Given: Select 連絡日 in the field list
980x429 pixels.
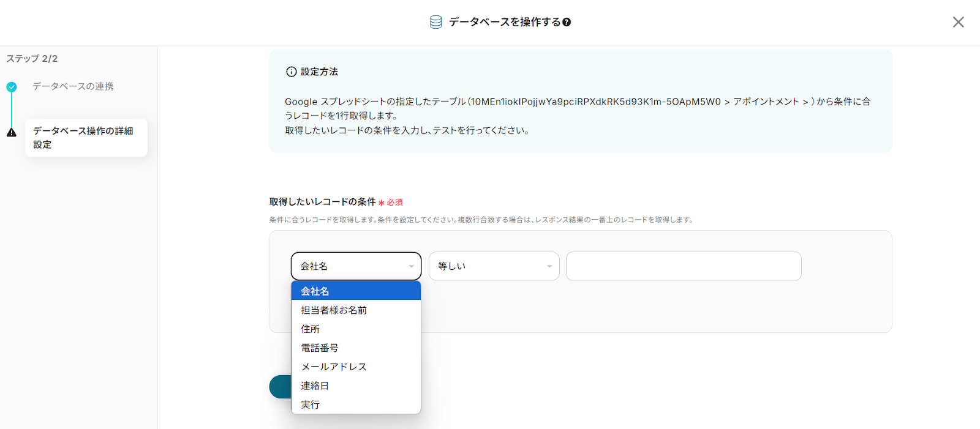Looking at the screenshot, I should point(355,386).
